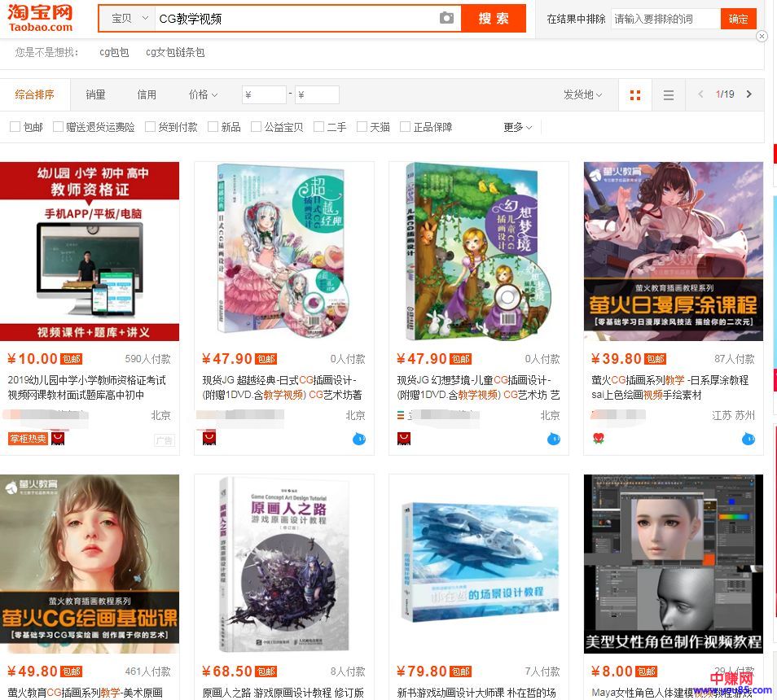The width and height of the screenshot is (777, 700).
Task: Switch to grid view layout icon
Action: tap(635, 95)
